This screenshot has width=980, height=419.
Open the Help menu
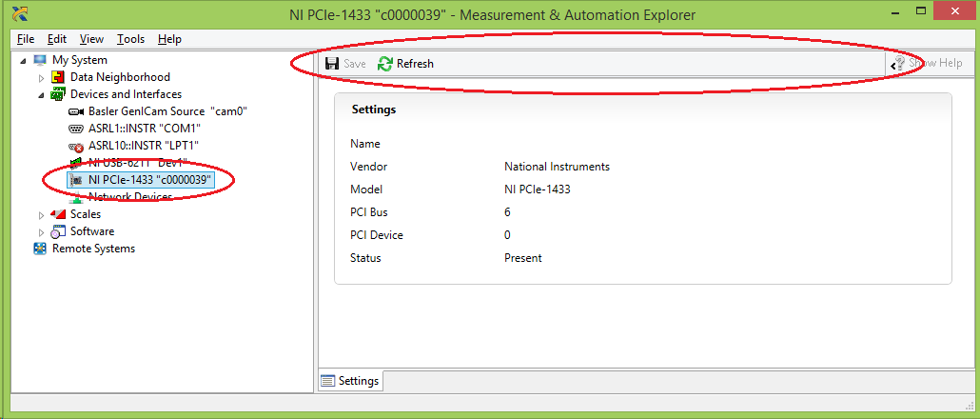click(x=169, y=39)
